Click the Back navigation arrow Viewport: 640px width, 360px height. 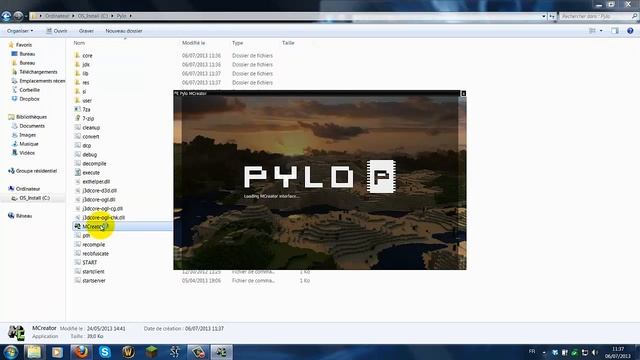click(x=6, y=16)
